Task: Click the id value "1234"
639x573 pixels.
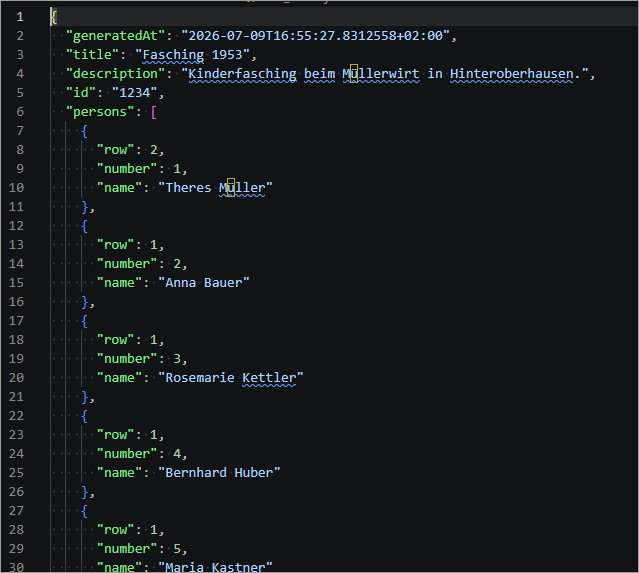Action: pyautogui.click(x=134, y=93)
